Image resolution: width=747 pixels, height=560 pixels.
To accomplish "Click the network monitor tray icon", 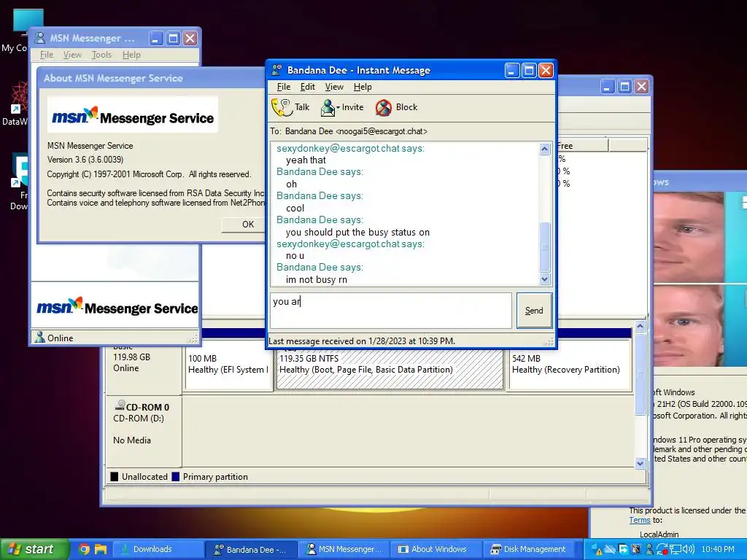I will (x=675, y=549).
